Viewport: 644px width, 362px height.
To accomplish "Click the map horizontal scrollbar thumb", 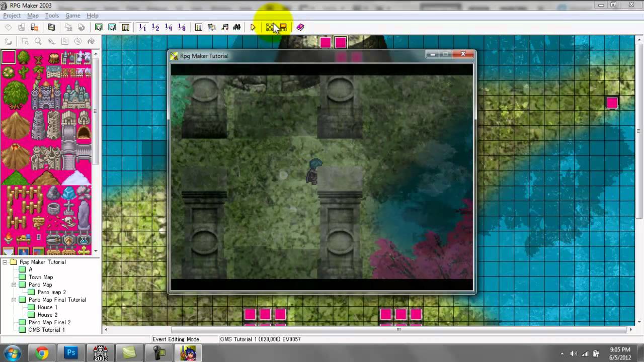I will [398, 330].
